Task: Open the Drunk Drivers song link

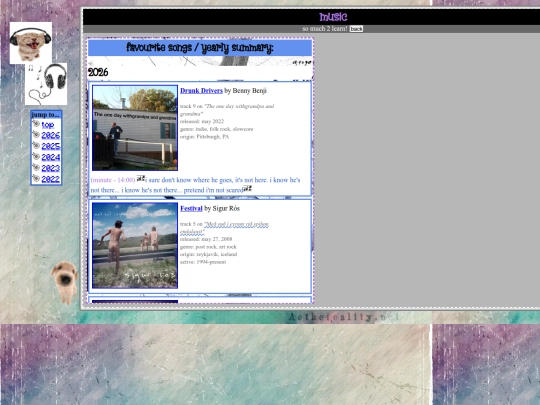Action: click(201, 91)
